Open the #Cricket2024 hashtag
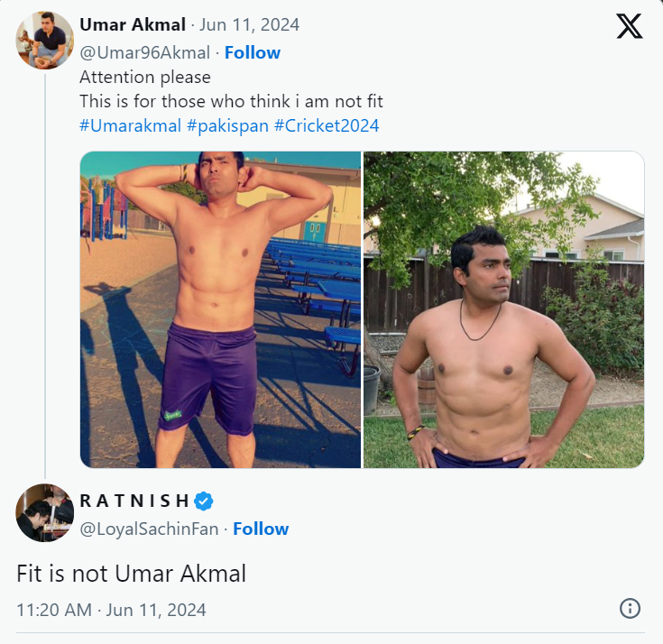This screenshot has height=644, width=663. [x=327, y=125]
